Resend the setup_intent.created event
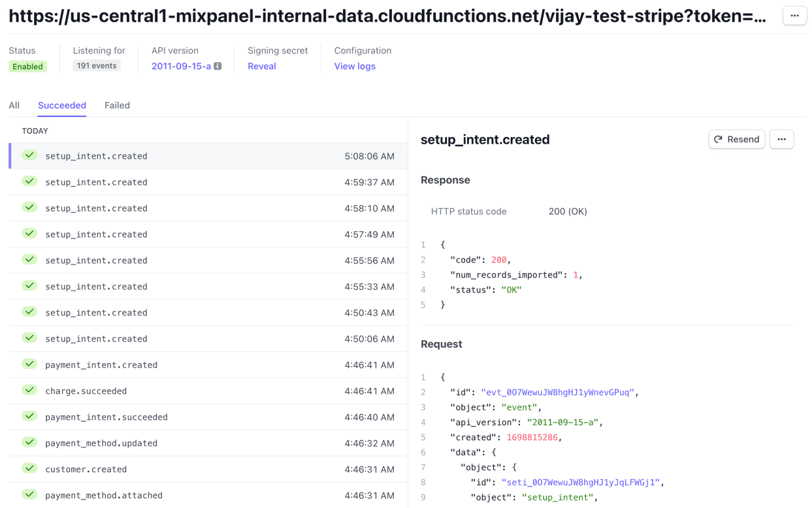This screenshot has width=812, height=508. coord(736,139)
